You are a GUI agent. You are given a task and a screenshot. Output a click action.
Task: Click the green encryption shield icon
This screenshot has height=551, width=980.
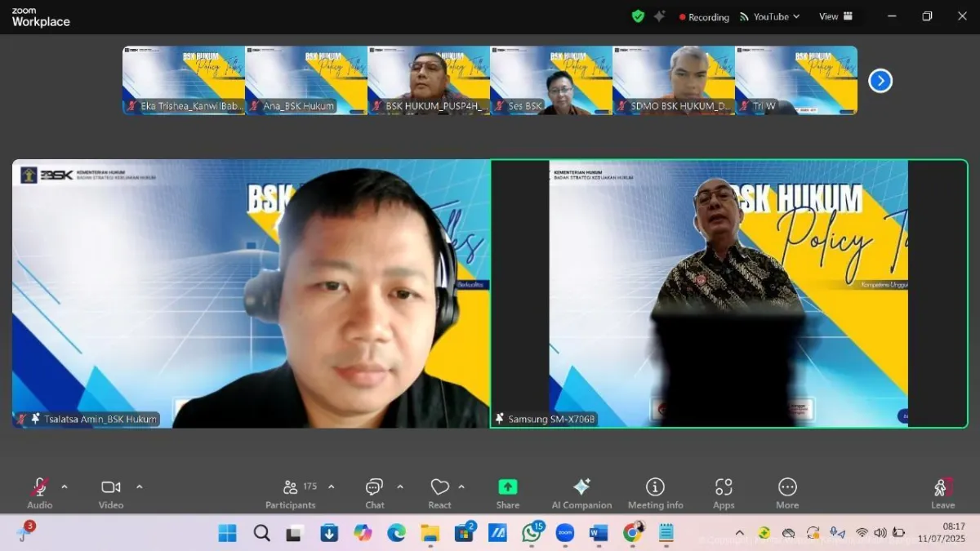(638, 16)
